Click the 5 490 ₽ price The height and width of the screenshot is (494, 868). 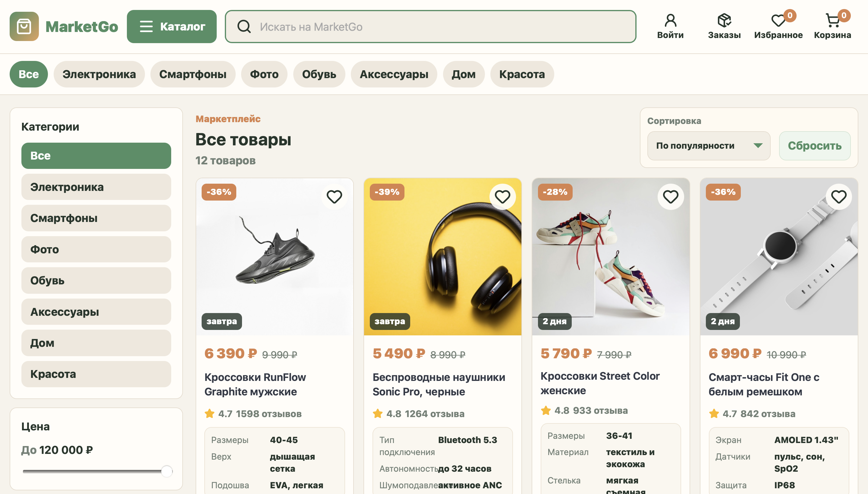pyautogui.click(x=399, y=353)
